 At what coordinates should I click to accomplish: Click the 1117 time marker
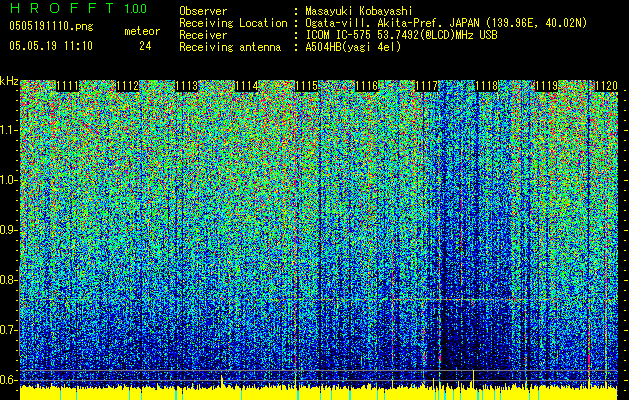(x=427, y=86)
